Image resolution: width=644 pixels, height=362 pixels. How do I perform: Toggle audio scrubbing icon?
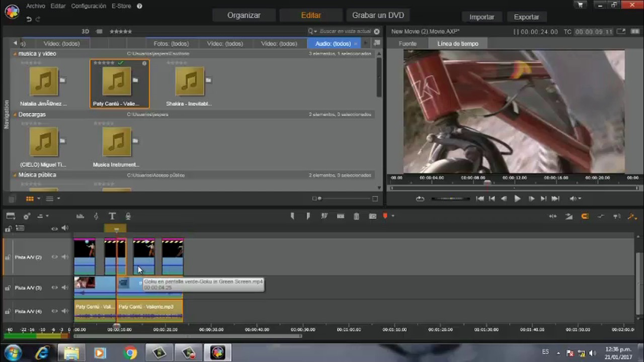(617, 216)
